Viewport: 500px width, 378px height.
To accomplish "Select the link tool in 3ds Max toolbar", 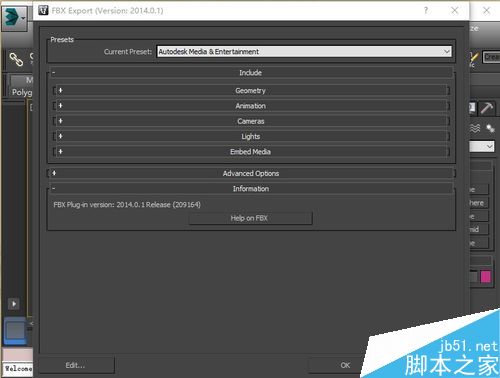I will pyautogui.click(x=16, y=60).
